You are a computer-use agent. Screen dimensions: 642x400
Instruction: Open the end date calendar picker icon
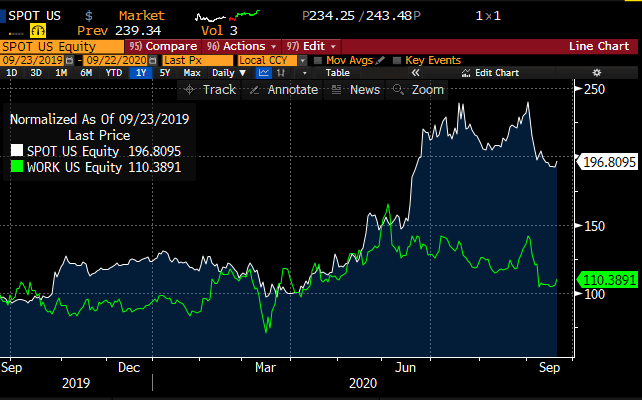153,61
